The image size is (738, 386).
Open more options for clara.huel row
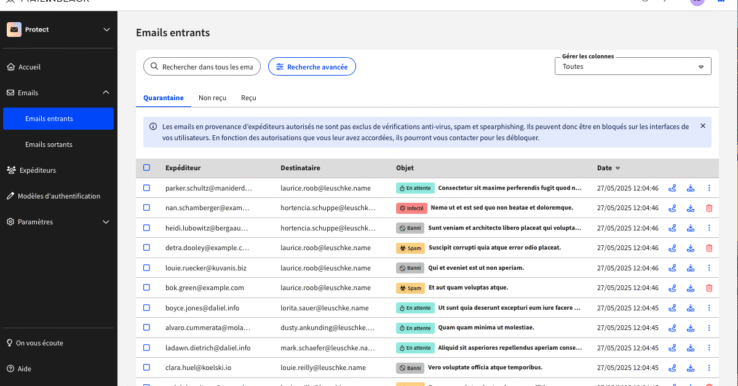(x=709, y=368)
